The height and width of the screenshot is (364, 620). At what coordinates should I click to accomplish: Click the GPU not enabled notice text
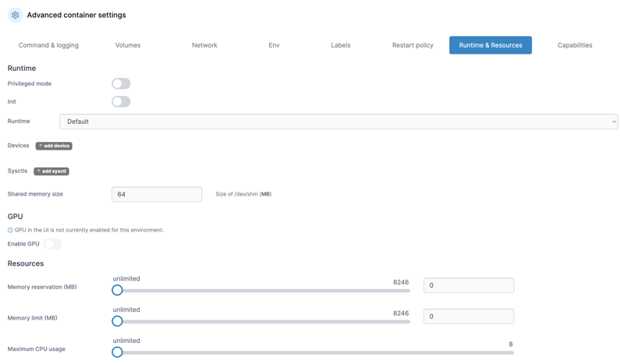tap(89, 230)
